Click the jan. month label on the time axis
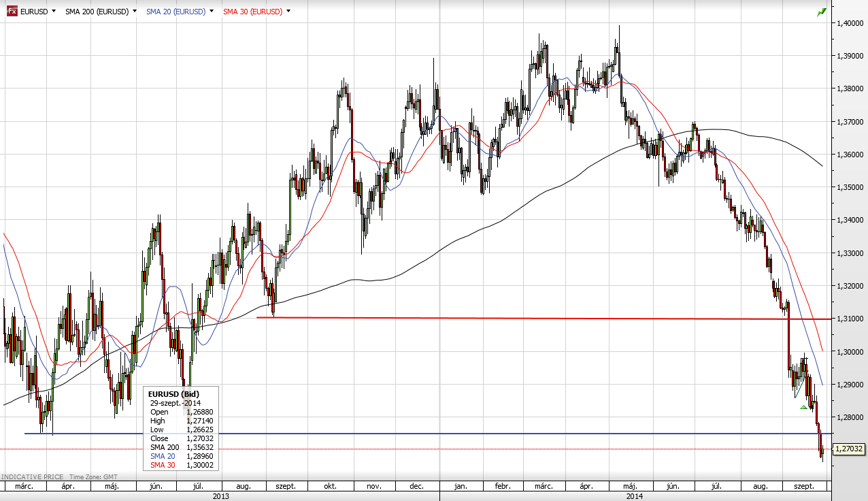868x501 pixels. 461,487
